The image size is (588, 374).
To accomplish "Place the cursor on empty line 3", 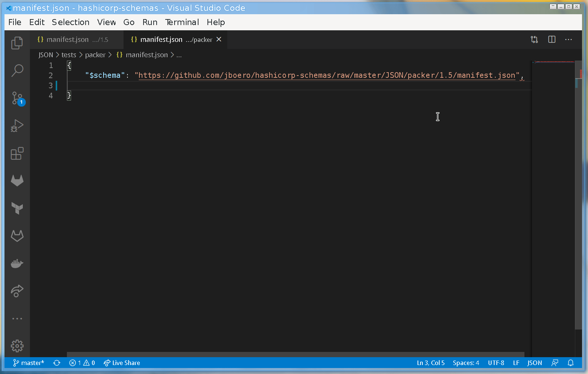I will click(x=299, y=86).
